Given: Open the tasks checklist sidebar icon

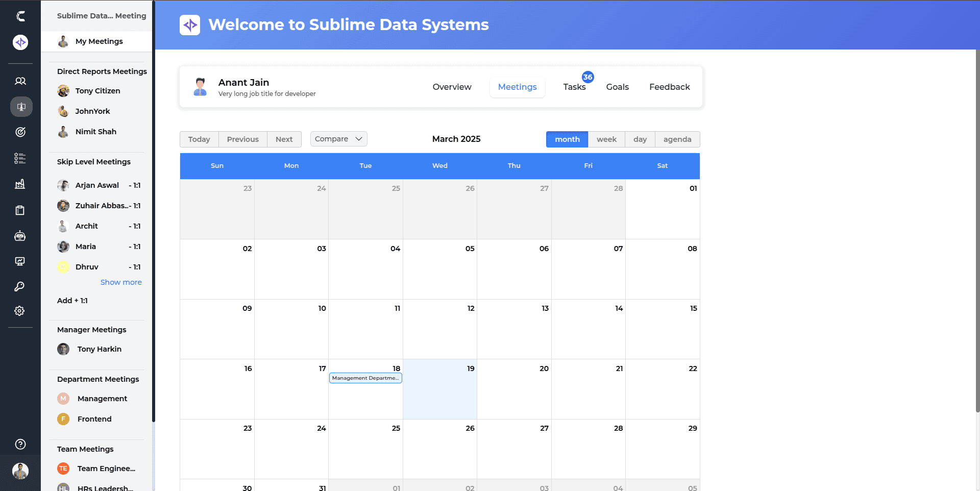Looking at the screenshot, I should [20, 158].
